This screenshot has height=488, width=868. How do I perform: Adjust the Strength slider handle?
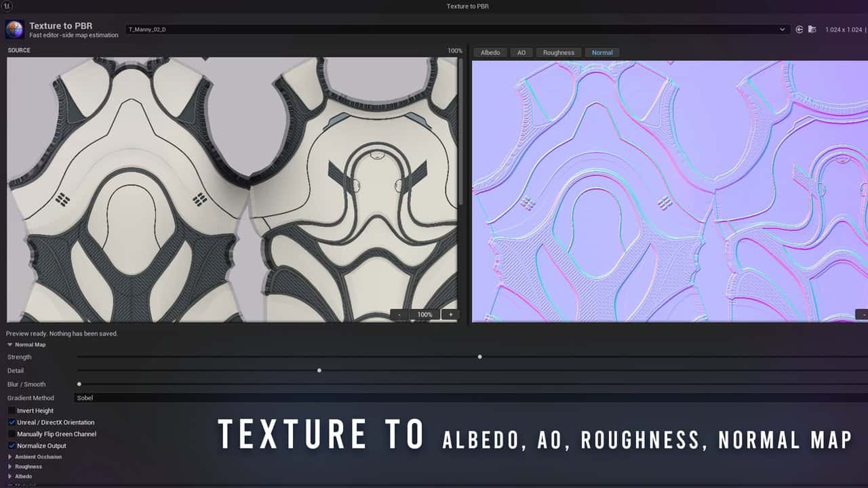tap(479, 357)
